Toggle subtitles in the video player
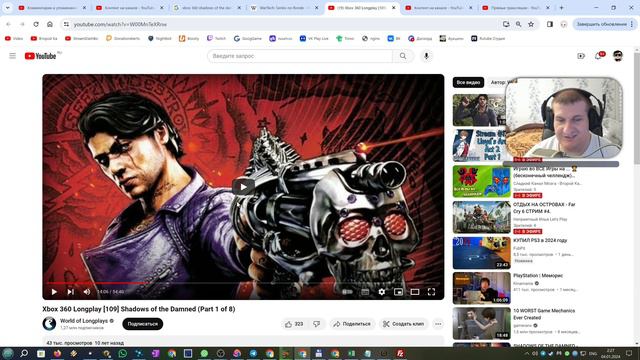This screenshot has height=360, width=640. [x=365, y=292]
